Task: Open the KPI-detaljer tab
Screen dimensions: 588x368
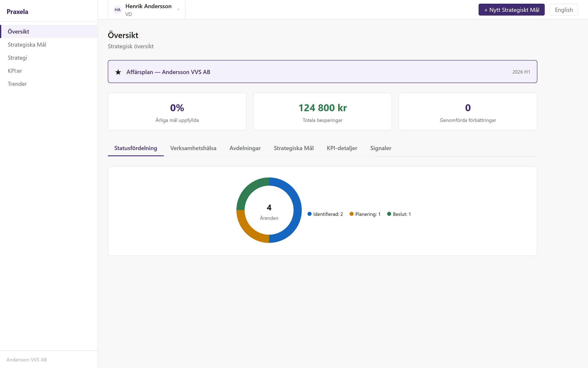Action: (x=342, y=148)
